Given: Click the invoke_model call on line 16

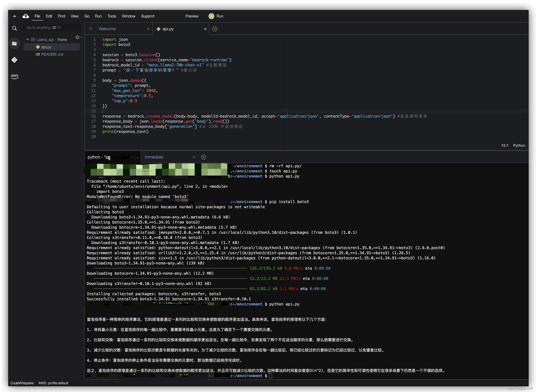Looking at the screenshot, I should pyautogui.click(x=160, y=116).
